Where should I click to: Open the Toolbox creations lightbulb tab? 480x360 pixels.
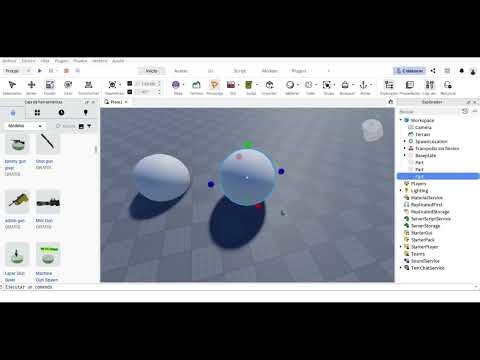click(86, 113)
